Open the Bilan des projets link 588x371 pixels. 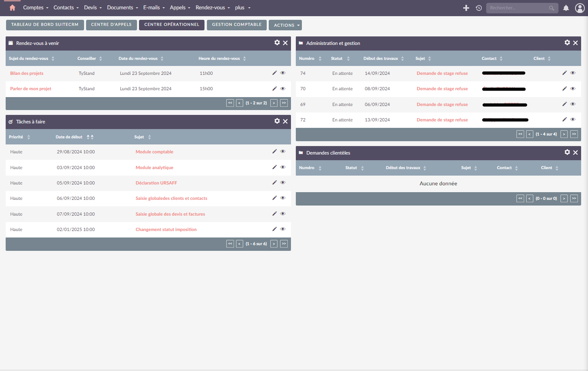pyautogui.click(x=27, y=73)
